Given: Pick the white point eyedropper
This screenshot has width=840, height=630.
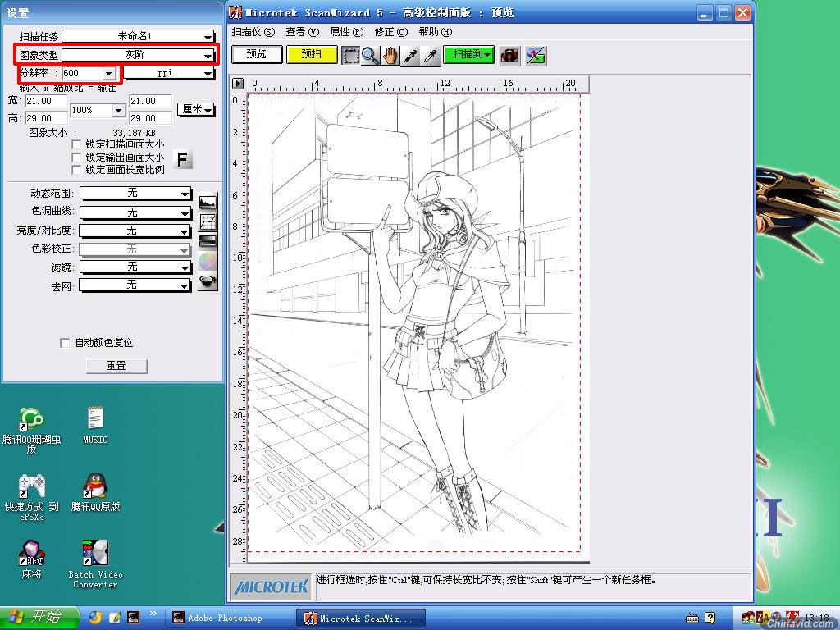Looking at the screenshot, I should tap(431, 55).
